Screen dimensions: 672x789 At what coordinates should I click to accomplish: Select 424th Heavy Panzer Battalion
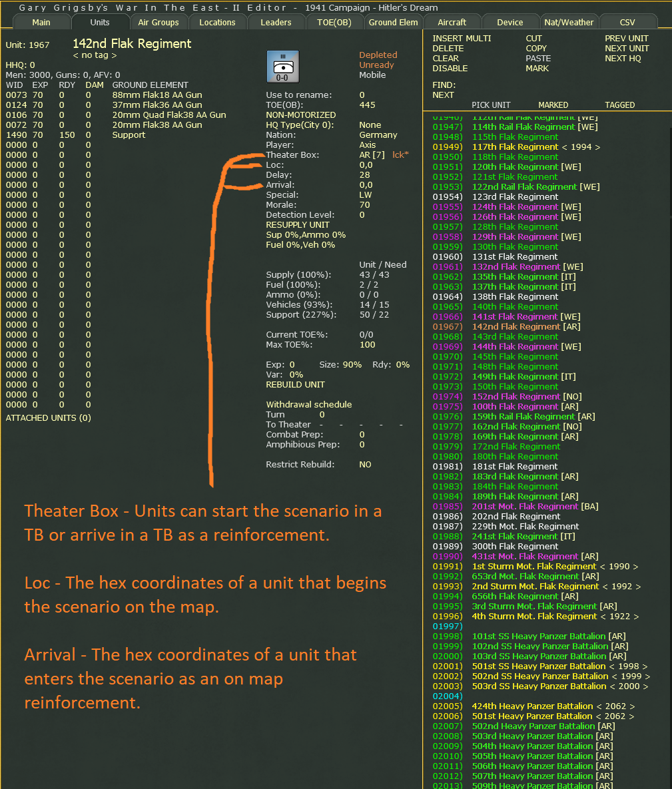553,706
